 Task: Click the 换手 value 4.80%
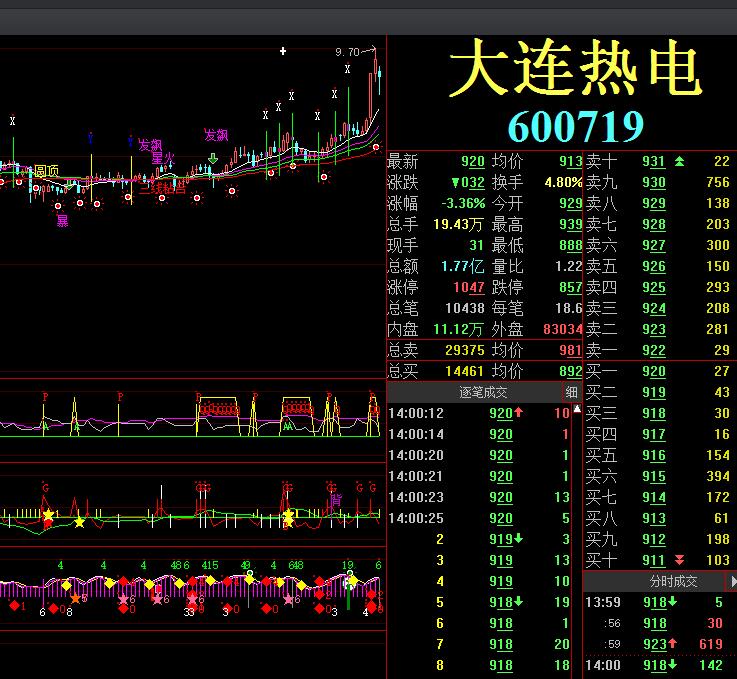564,182
